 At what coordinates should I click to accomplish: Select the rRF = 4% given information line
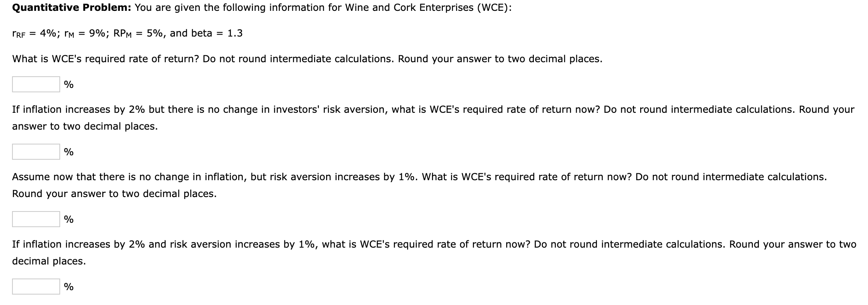[x=36, y=33]
